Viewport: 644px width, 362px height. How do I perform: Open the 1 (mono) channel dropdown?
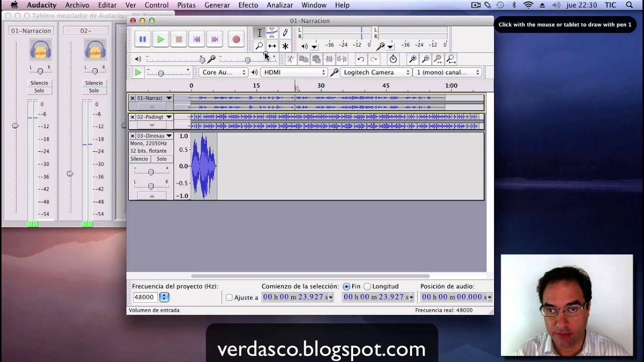click(x=448, y=72)
